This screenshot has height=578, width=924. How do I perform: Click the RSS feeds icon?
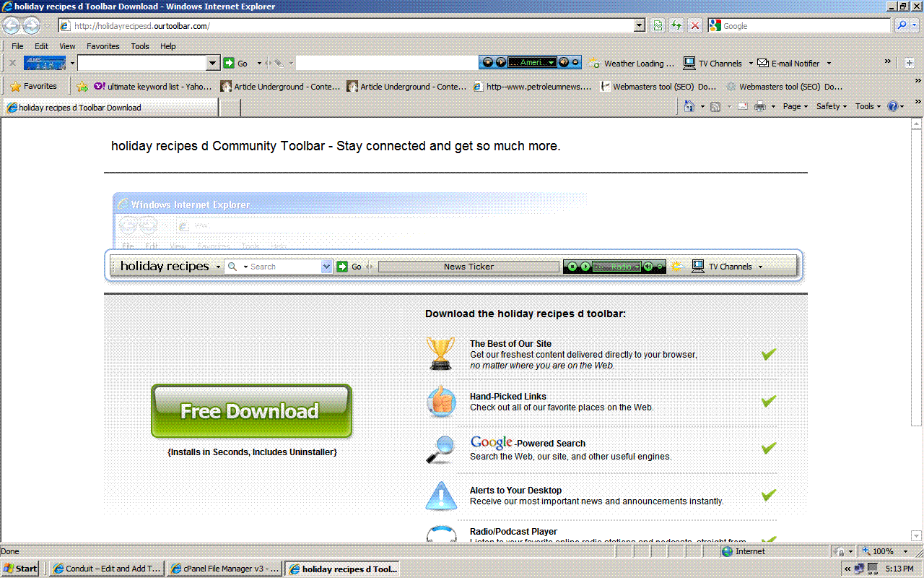point(715,106)
